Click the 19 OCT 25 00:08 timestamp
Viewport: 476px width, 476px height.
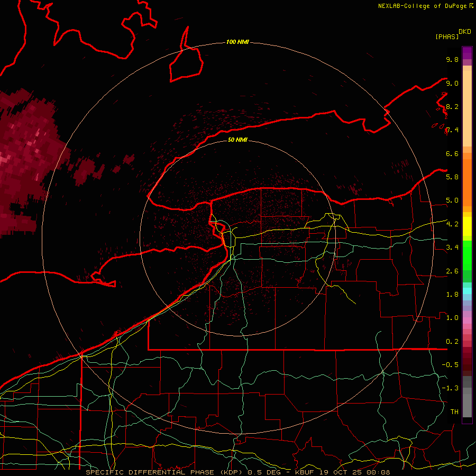tap(355, 472)
